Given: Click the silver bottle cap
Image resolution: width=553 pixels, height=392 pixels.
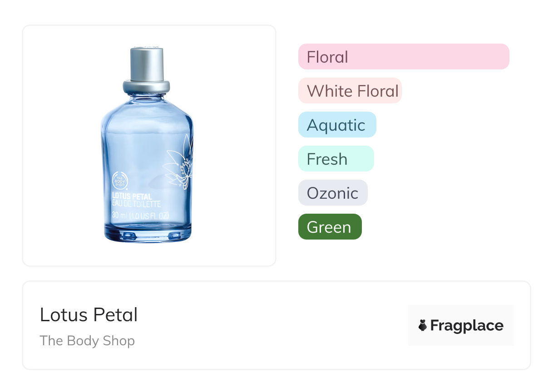Looking at the screenshot, I should (x=147, y=64).
